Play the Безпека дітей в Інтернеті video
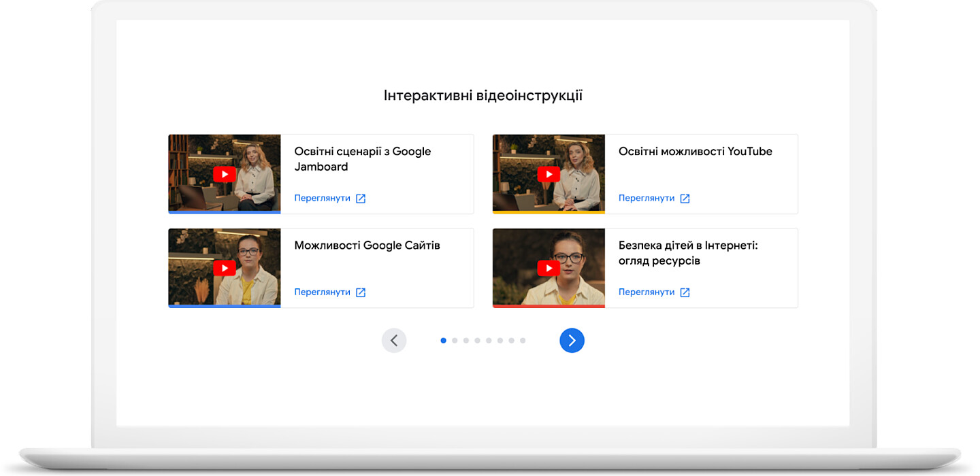The height and width of the screenshot is (476, 980). [x=549, y=268]
